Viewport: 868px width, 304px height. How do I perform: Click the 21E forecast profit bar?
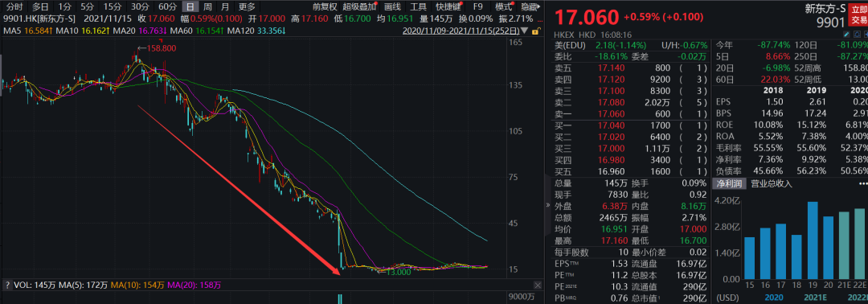click(844, 245)
